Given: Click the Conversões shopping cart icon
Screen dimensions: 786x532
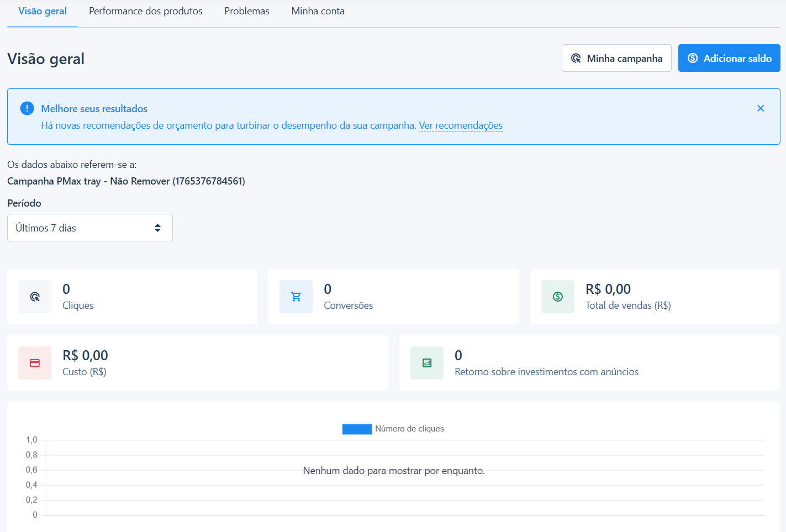Looking at the screenshot, I should [296, 297].
